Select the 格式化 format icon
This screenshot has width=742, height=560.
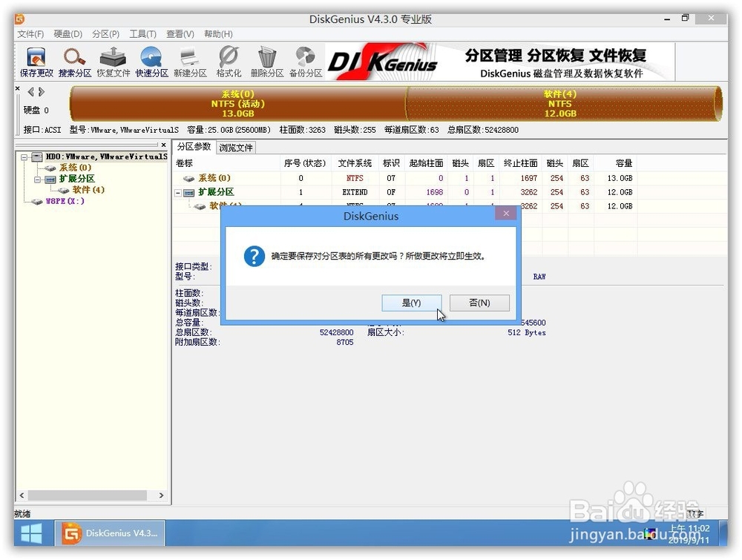pos(227,59)
